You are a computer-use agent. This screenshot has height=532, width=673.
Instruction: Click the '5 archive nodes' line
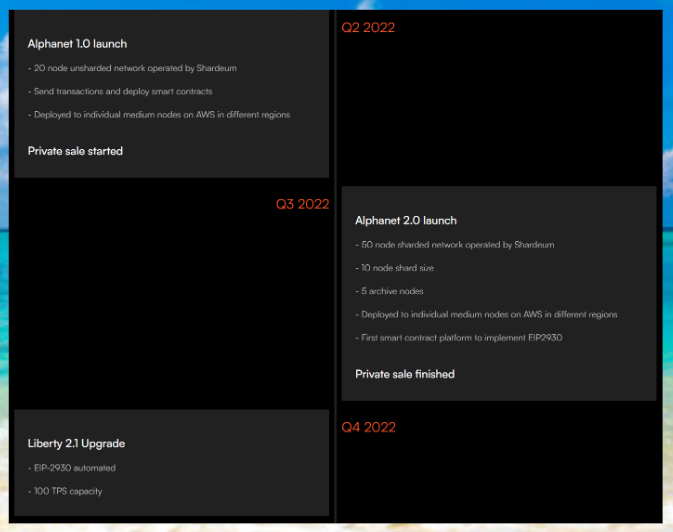click(x=389, y=291)
